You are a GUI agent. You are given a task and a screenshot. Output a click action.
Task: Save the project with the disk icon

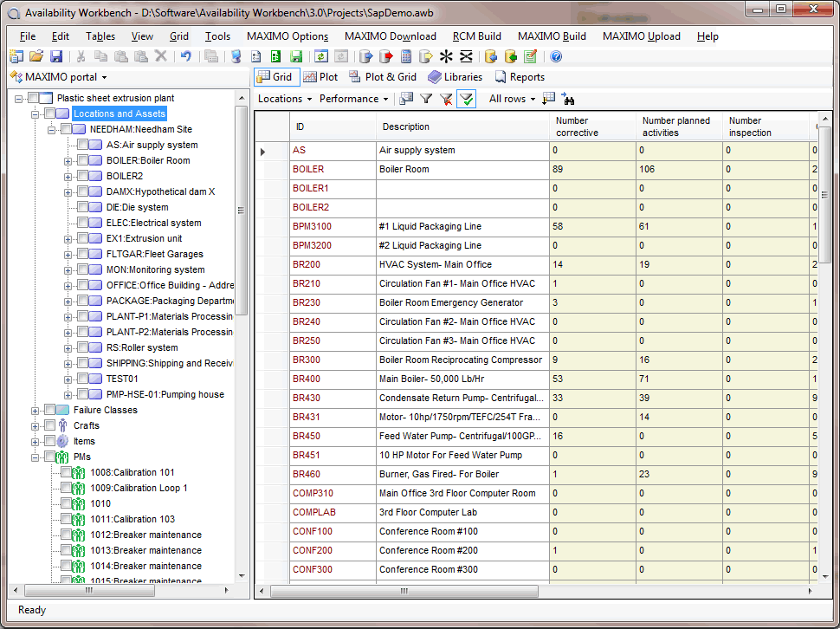pos(55,55)
